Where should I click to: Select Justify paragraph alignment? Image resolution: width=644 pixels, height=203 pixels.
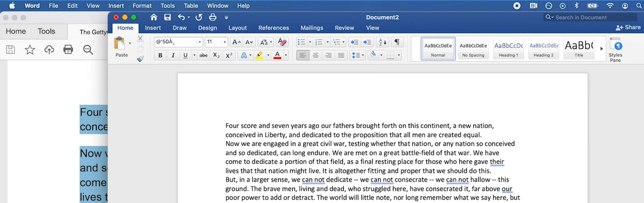coord(340,55)
